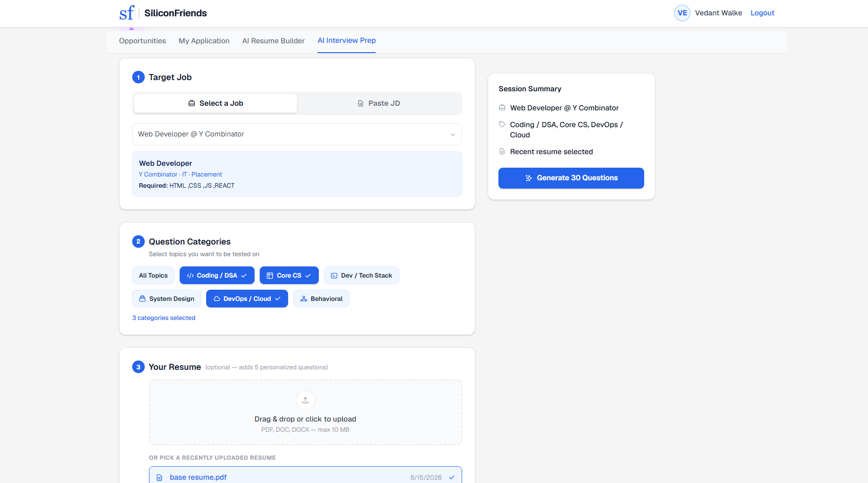Go to the My Application tab
868x483 pixels.
click(204, 41)
